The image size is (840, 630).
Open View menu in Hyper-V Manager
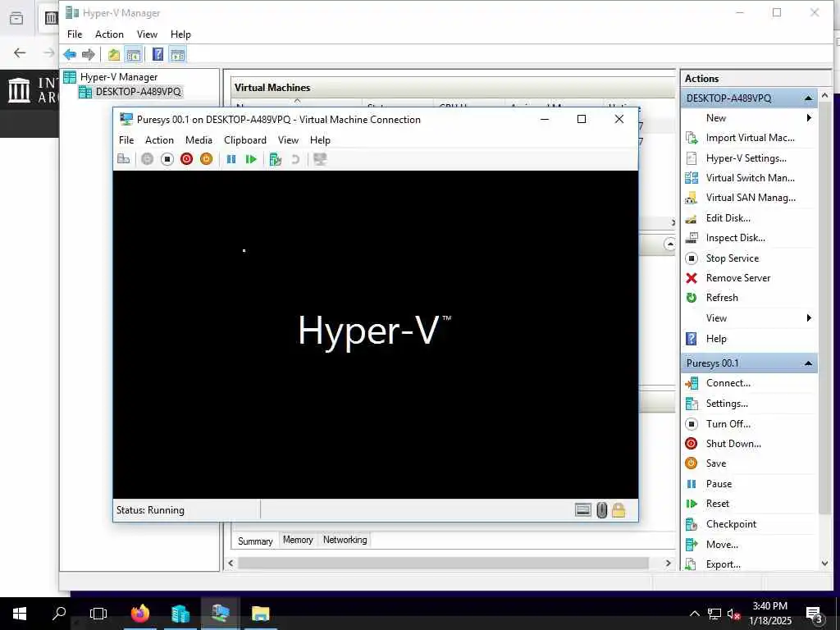(147, 34)
